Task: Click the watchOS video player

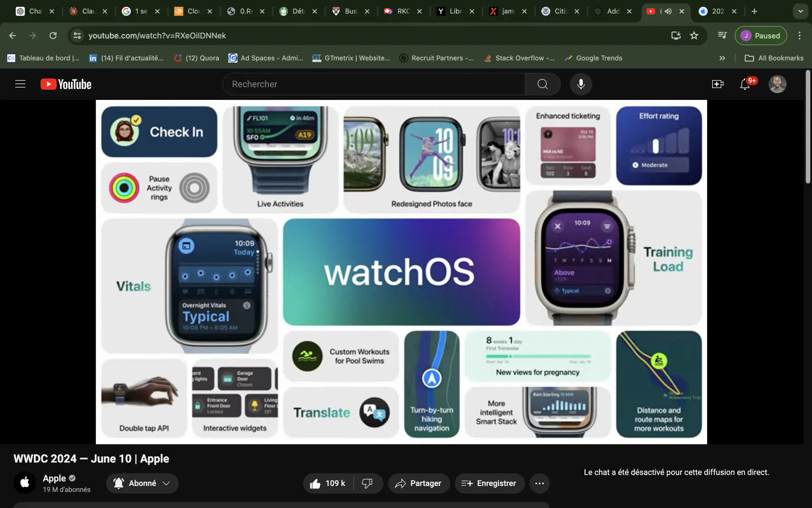Action: click(x=401, y=272)
